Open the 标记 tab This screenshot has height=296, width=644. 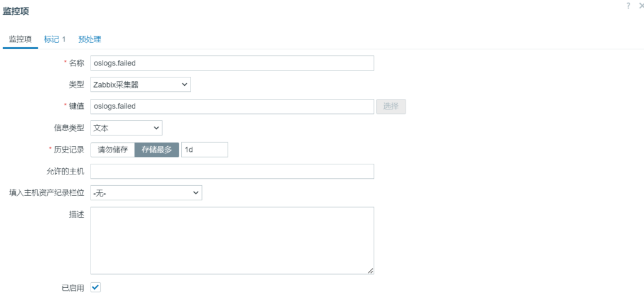click(55, 39)
